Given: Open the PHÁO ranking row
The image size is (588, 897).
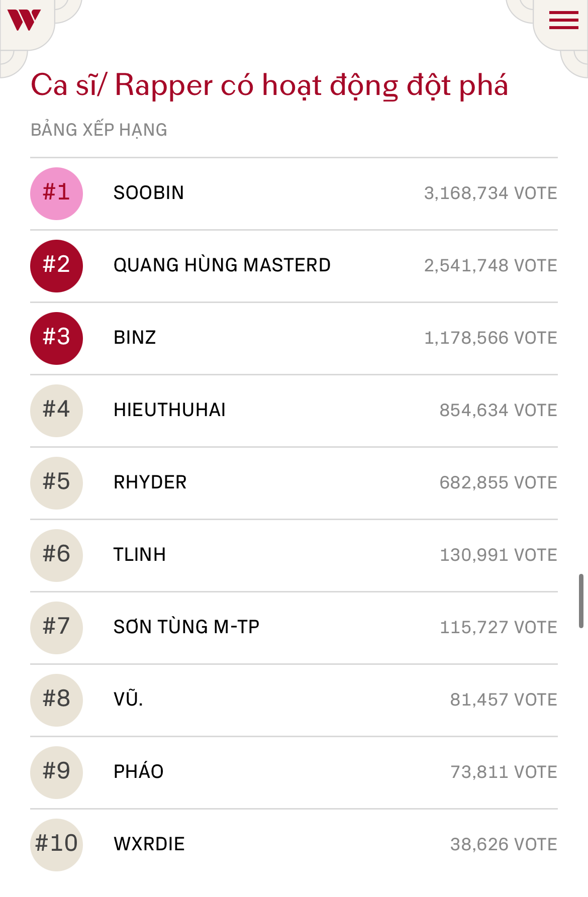Looking at the screenshot, I should pyautogui.click(x=139, y=772).
